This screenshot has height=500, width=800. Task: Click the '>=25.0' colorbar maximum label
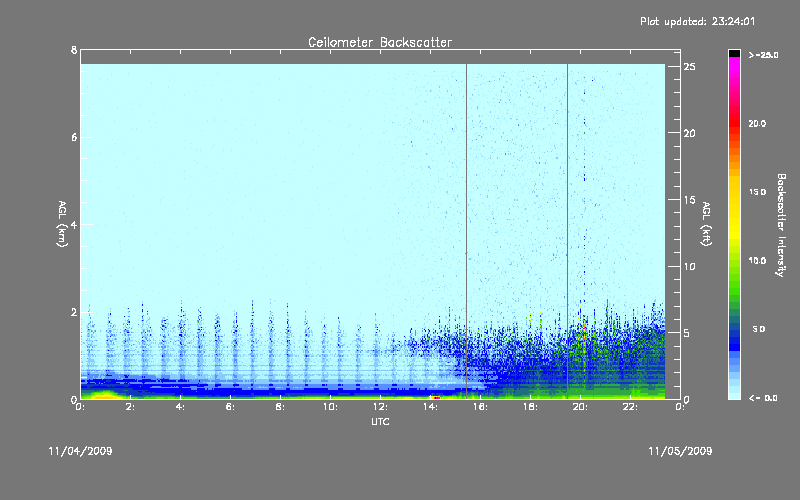tap(764, 55)
